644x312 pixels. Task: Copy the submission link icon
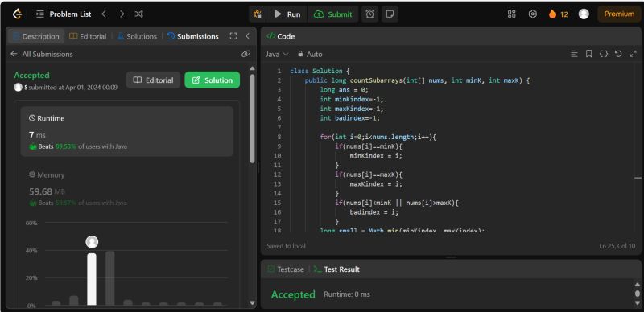click(x=246, y=54)
